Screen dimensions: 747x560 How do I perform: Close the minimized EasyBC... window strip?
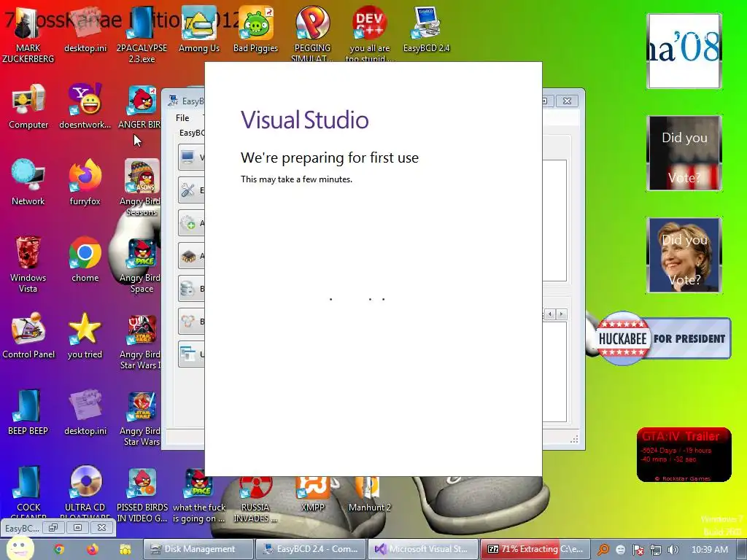tap(101, 528)
